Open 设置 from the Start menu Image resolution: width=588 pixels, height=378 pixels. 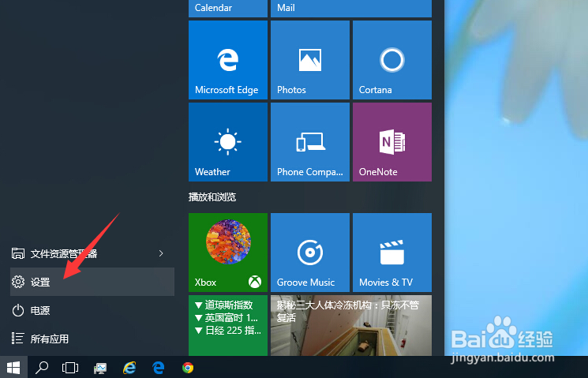[x=92, y=282]
